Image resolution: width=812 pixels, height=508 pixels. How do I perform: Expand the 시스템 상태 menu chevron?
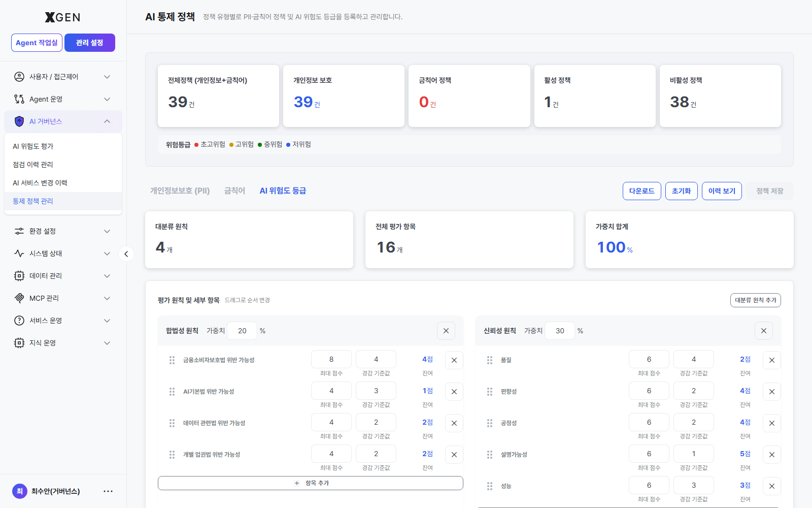(107, 253)
